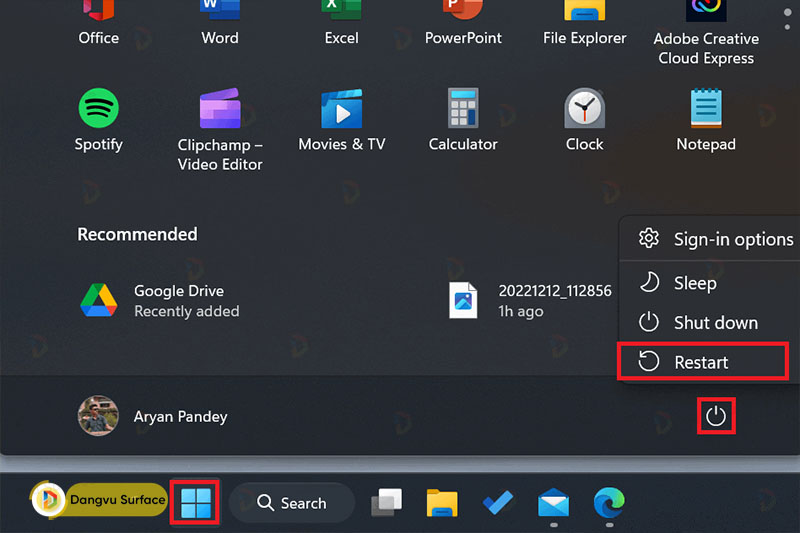Screen dimensions: 800x533
Task: Open Movies & TV app
Action: pyautogui.click(x=341, y=120)
